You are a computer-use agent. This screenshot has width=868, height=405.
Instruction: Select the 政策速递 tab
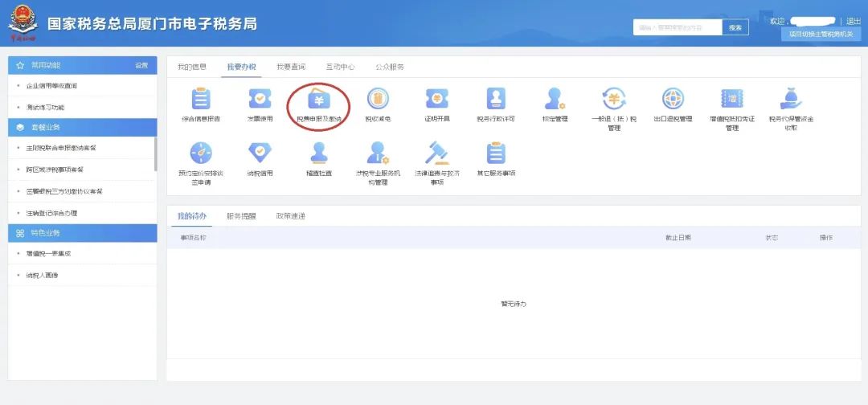coord(291,216)
